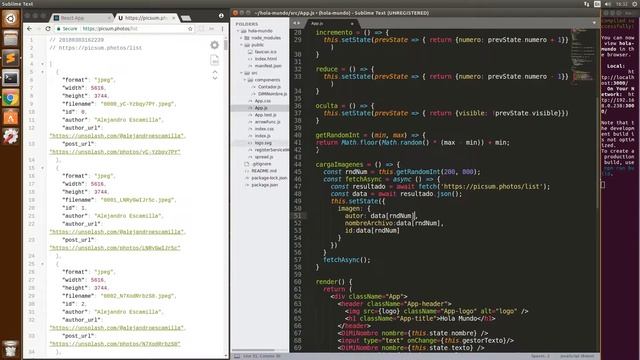
Task: Click network indicator in system tray
Action: [x=587, y=4]
